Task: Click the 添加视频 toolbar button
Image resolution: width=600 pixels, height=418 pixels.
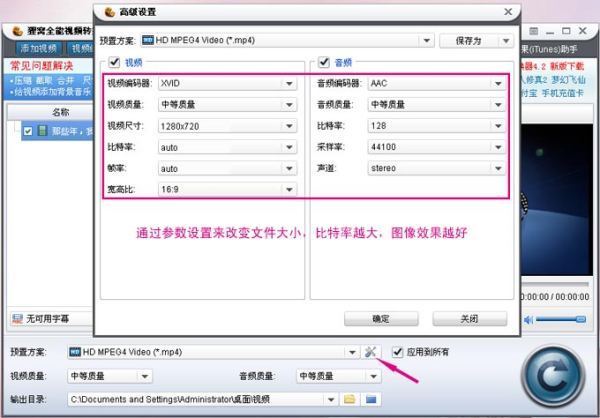Action: [38, 48]
